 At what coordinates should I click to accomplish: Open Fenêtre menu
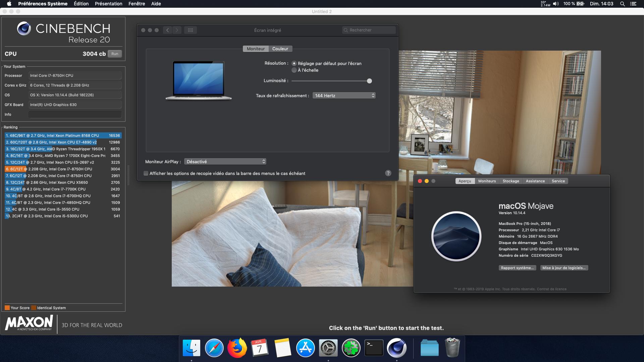(x=137, y=4)
